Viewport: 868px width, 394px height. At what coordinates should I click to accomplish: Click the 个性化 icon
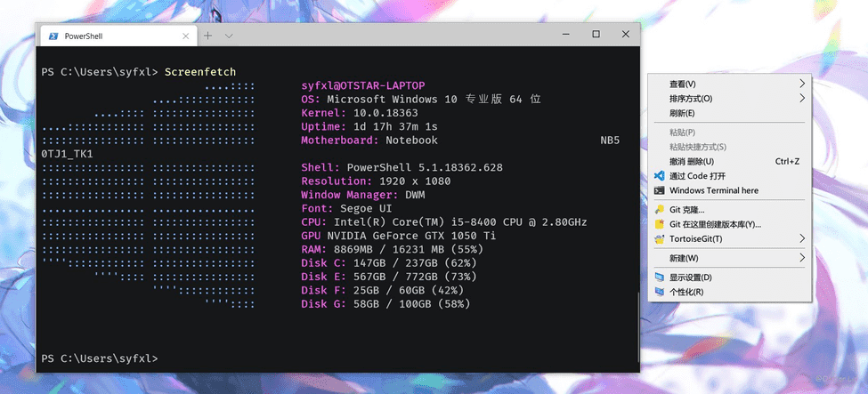pyautogui.click(x=660, y=292)
